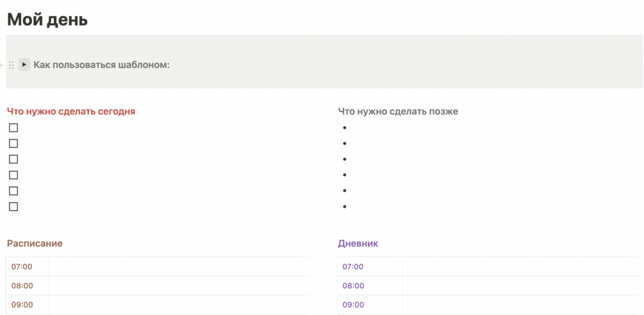Click the 'Дневник' heading

click(x=358, y=243)
